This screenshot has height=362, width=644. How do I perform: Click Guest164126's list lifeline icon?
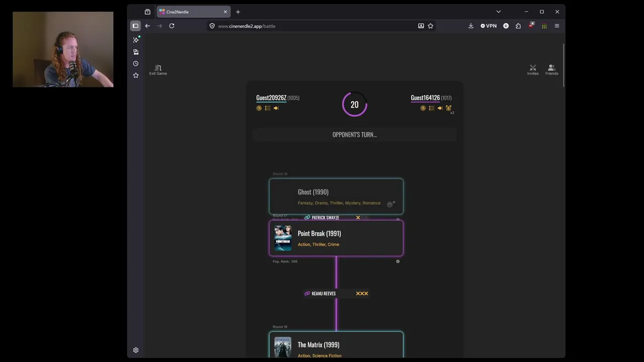(x=432, y=108)
